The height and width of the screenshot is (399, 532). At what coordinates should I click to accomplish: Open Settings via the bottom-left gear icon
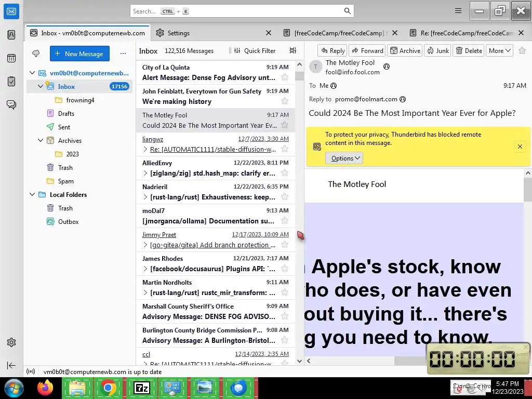(11, 342)
